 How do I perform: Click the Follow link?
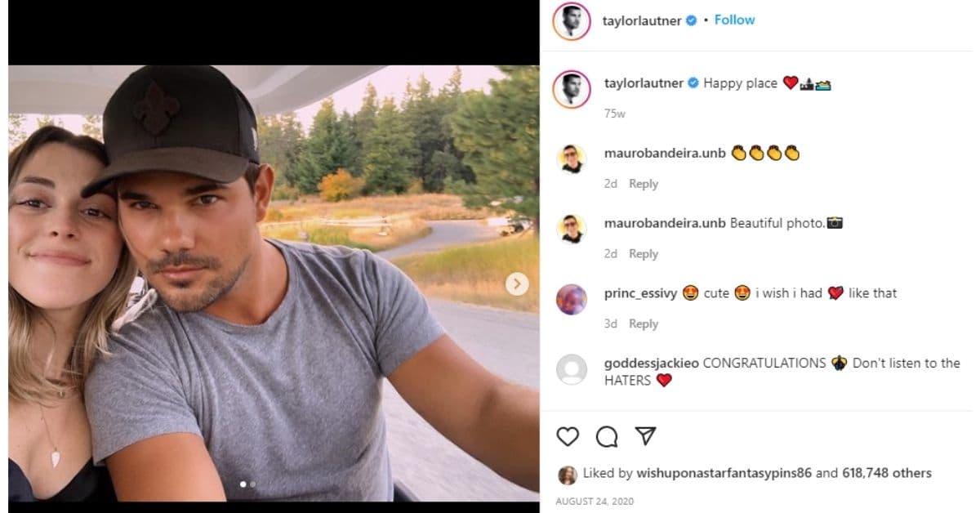(x=734, y=20)
